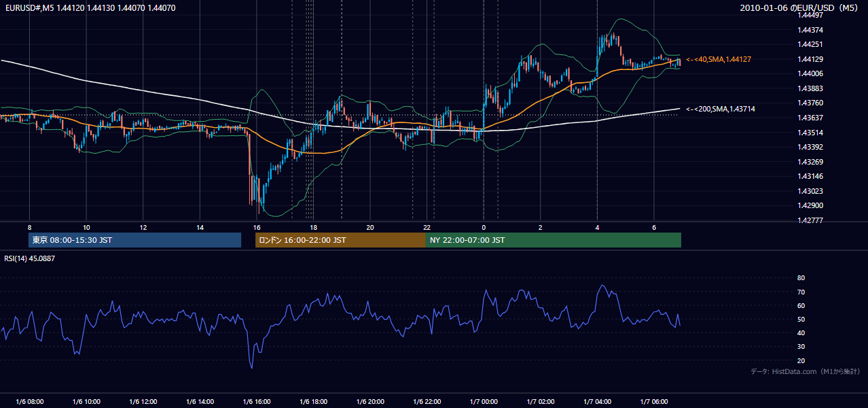This screenshot has height=408, width=868.
Task: Select the ロンドン 16:00-22:00 JST session bar
Action: click(340, 240)
